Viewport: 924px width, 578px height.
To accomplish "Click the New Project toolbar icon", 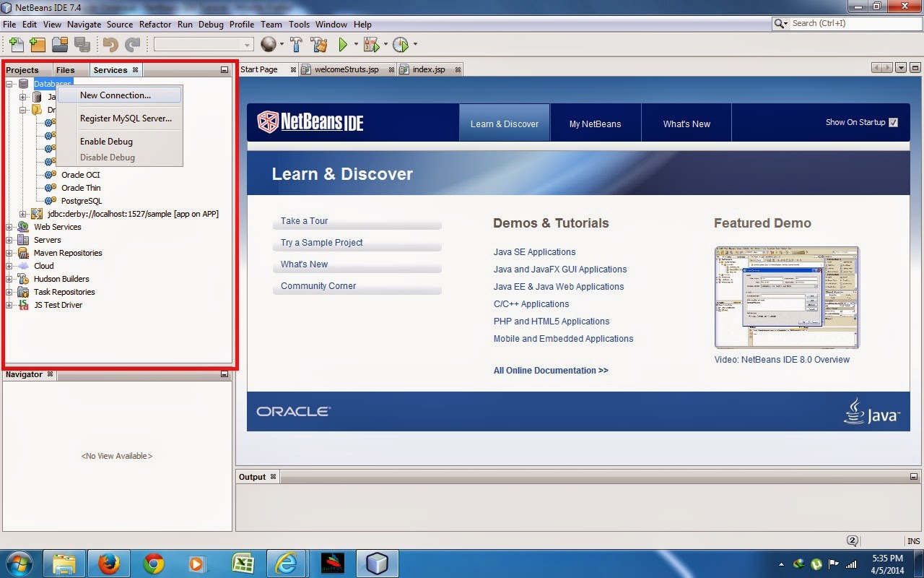I will pos(38,45).
